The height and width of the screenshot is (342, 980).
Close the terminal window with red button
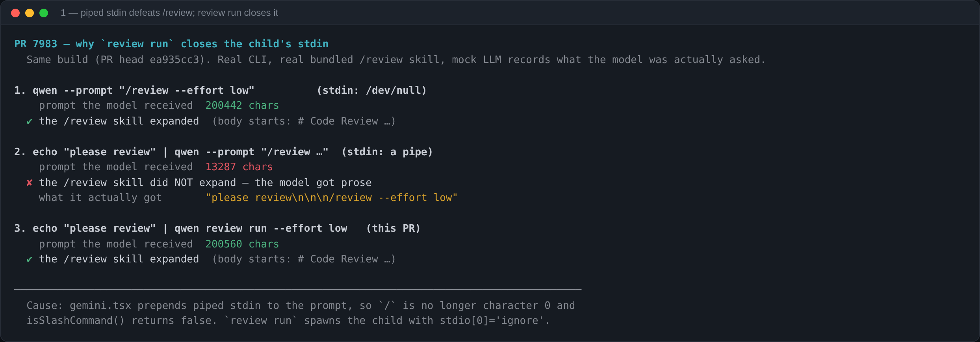(15, 13)
